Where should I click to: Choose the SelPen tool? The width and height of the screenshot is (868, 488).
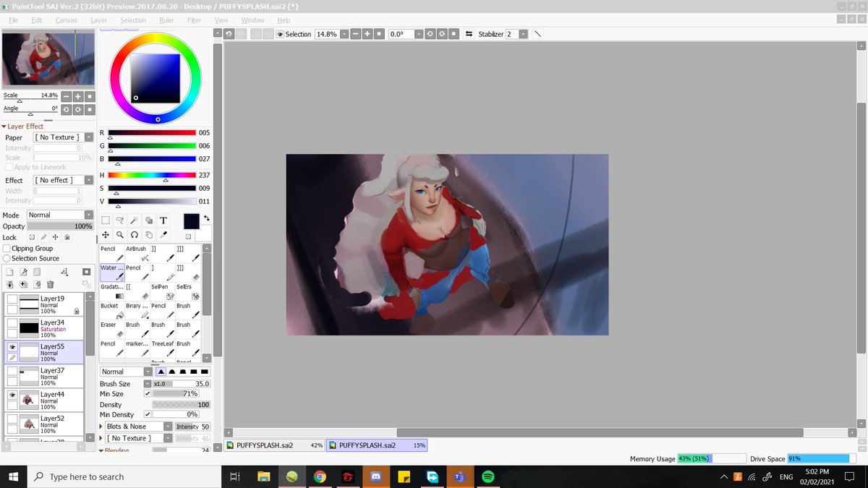click(163, 291)
